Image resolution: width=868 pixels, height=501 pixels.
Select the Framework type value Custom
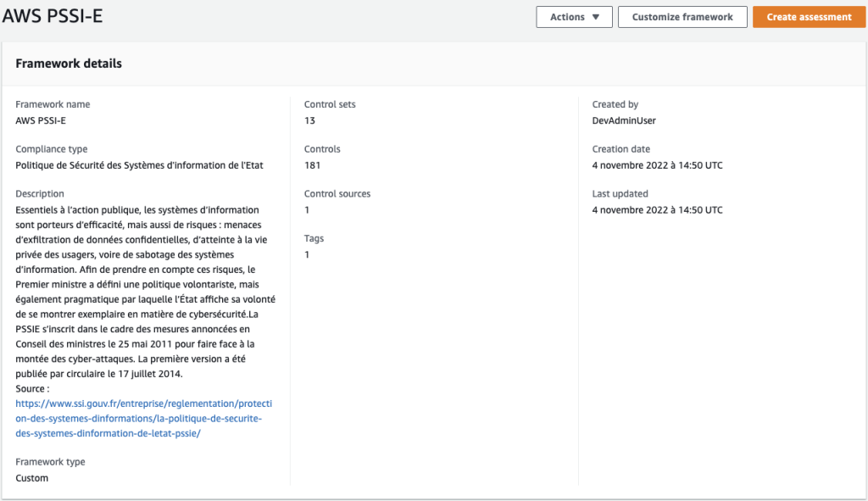[31, 478]
